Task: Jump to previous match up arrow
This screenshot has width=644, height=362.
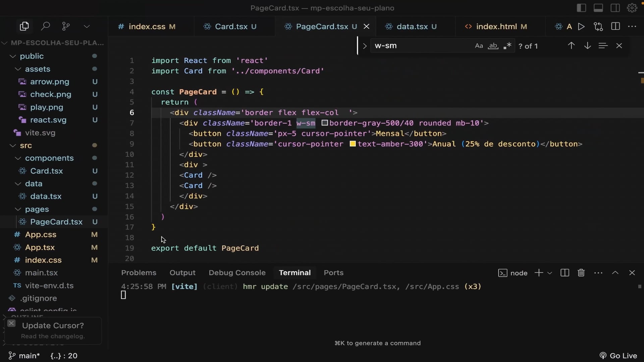Action: click(571, 46)
